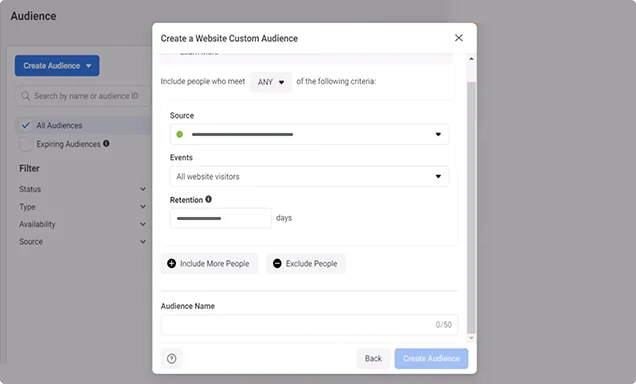Image resolution: width=636 pixels, height=384 pixels.
Task: Open the Create Audience dropdown button
Action: tap(57, 66)
